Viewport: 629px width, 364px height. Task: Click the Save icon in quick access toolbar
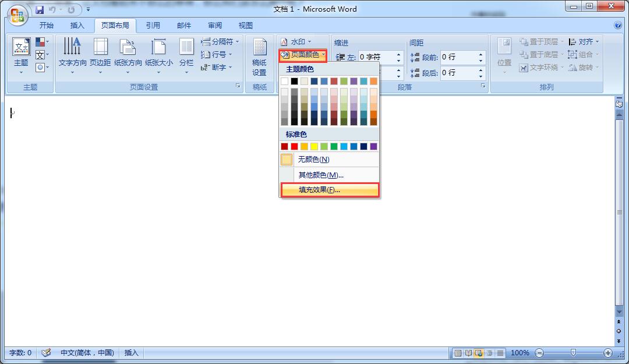[x=40, y=10]
